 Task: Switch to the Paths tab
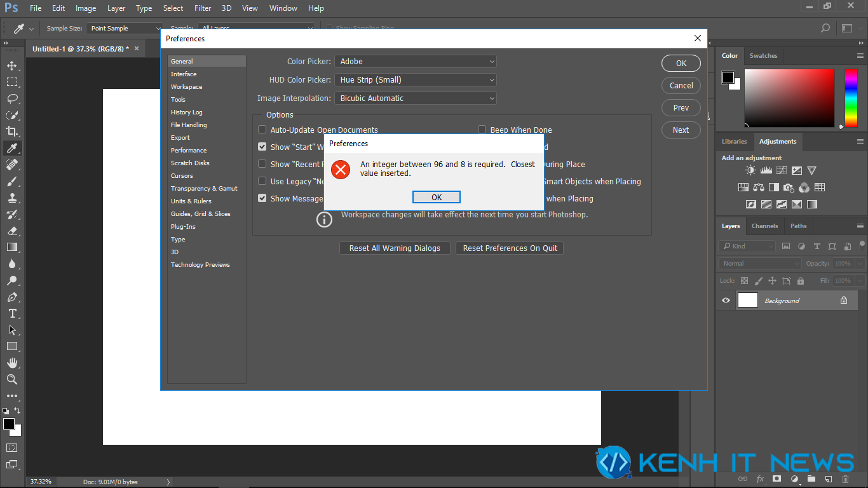799,226
